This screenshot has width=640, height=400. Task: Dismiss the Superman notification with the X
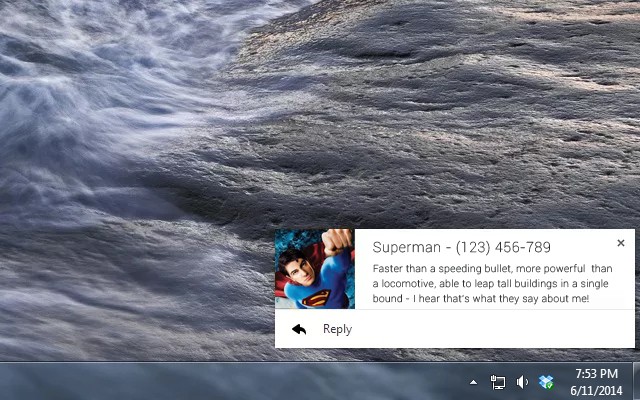(620, 243)
